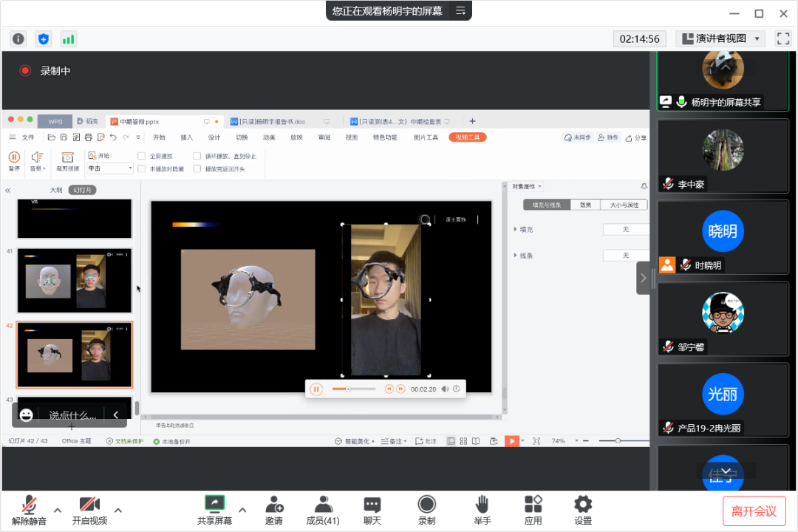Viewport: 798px width, 532px height.
Task: Click the save icon in WPS toolbar
Action: pyautogui.click(x=64, y=137)
